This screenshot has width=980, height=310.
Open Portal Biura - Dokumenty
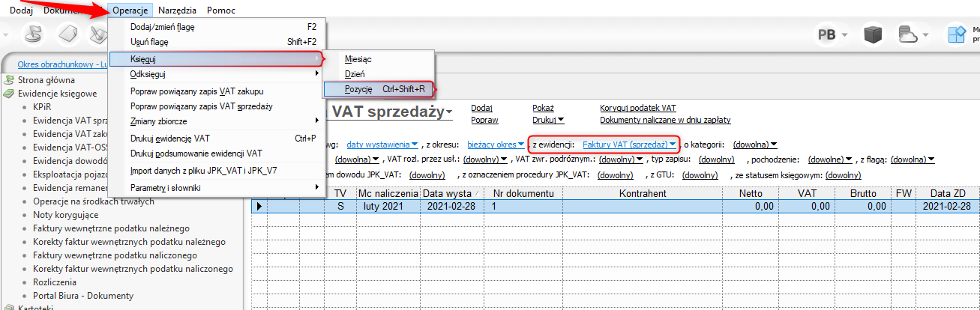coord(82,296)
